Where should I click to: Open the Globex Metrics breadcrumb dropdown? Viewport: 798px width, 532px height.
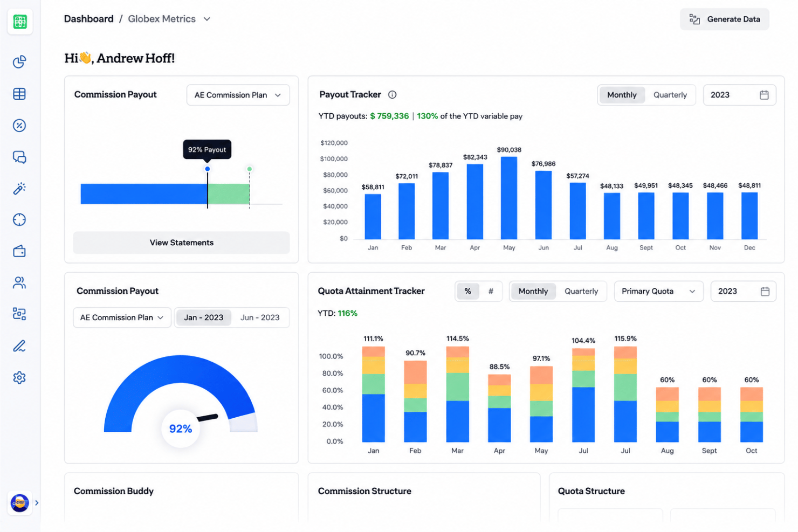tap(169, 19)
